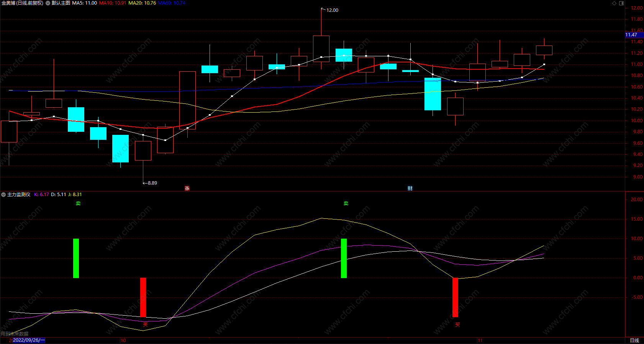The width and height of the screenshot is (644, 344).
Task: Open the 默认主图 indicator dropdown arrow
Action: (48, 3)
